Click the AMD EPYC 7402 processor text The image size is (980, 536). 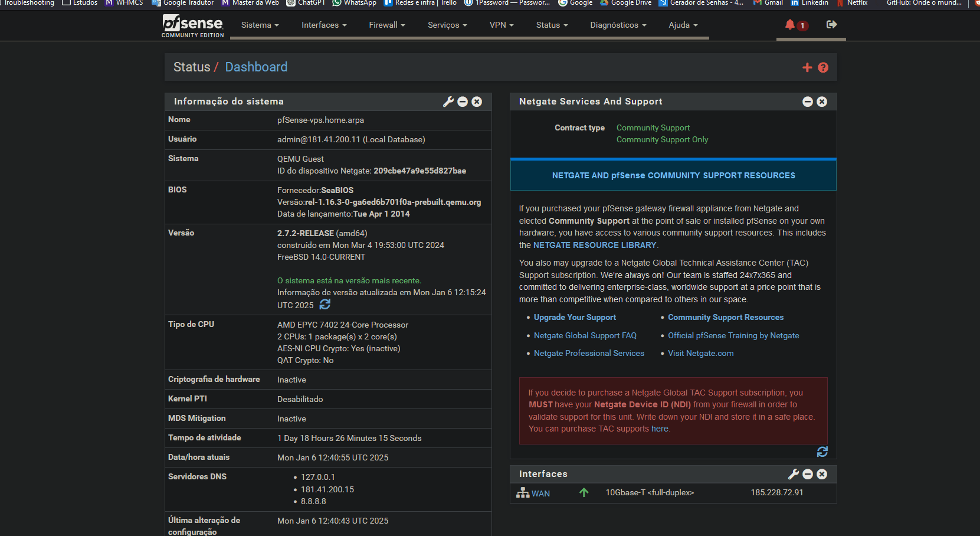(x=343, y=325)
